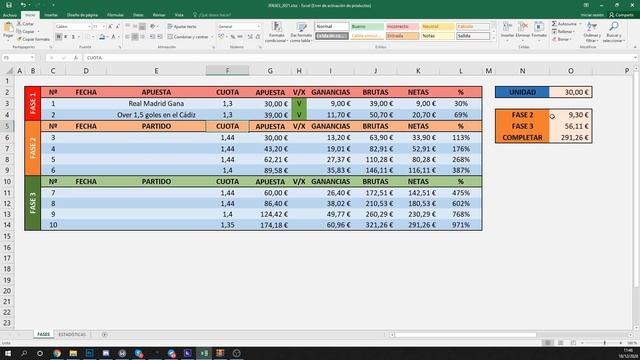Click the Autosuma sigma icon

point(554,24)
